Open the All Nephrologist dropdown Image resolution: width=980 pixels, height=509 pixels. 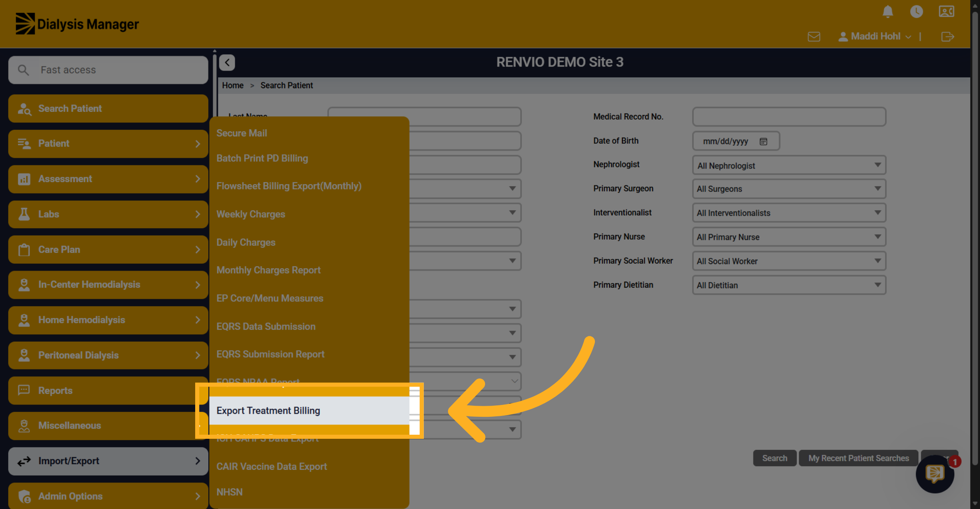pos(789,165)
